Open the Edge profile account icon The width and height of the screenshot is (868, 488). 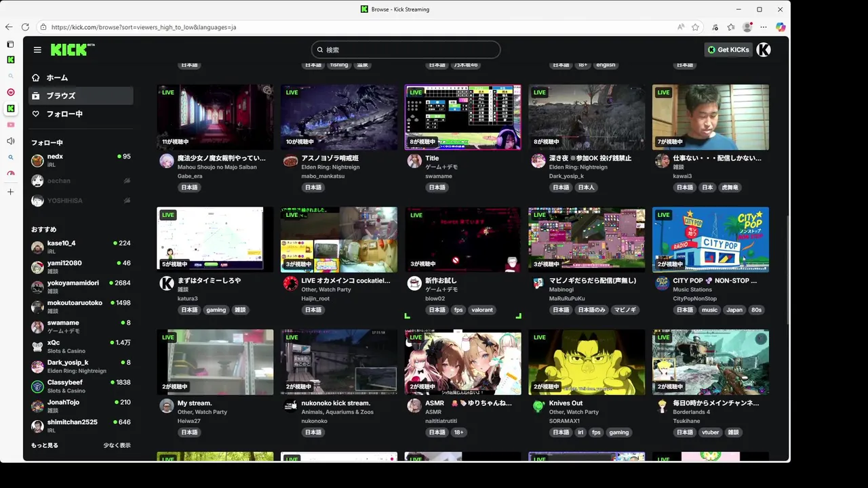(747, 27)
